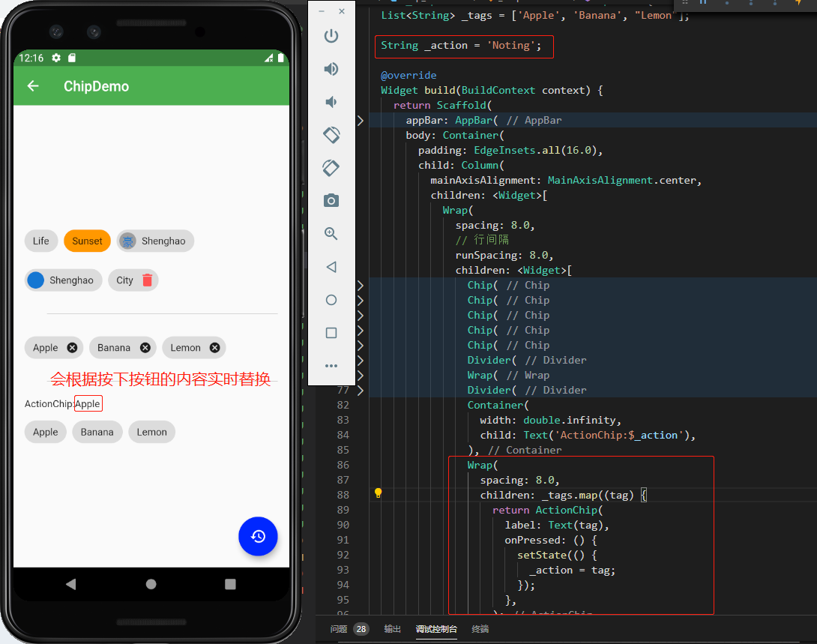The height and width of the screenshot is (644, 817).
Task: Expand the folded AppBar code region
Action: [360, 121]
